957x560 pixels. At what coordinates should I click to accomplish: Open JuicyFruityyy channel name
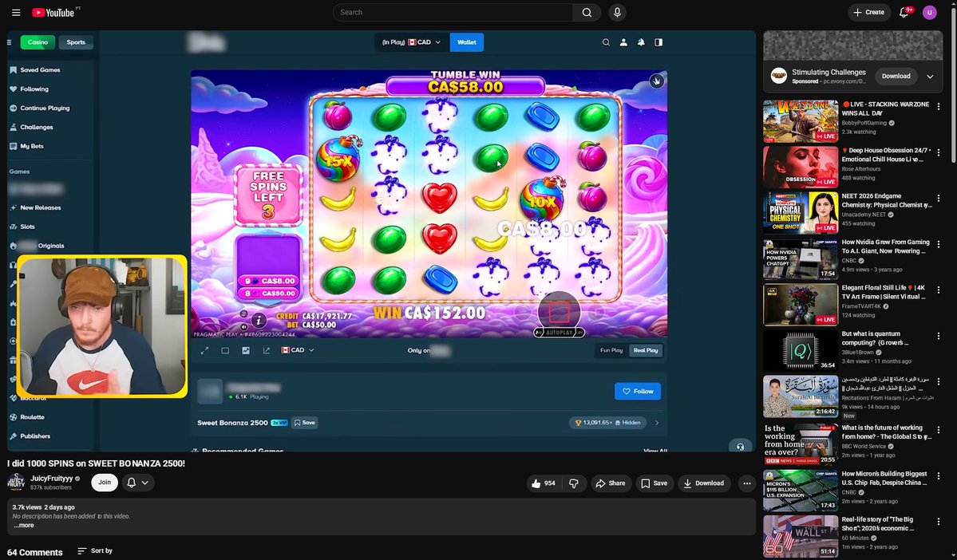point(51,479)
